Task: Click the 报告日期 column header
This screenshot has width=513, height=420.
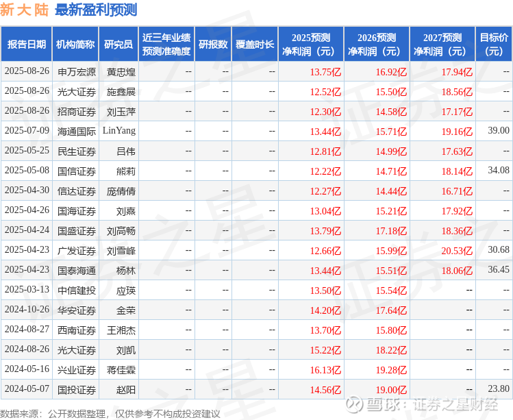Action: pos(27,45)
